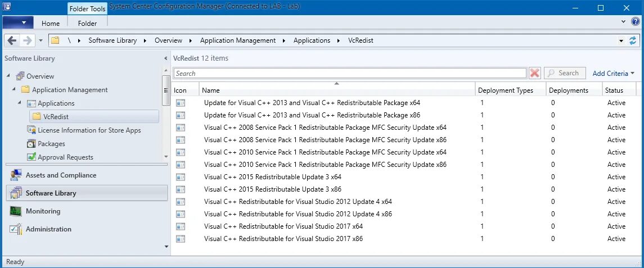Collapse the Overview tree node
This screenshot has height=268, width=644.
tap(8, 76)
